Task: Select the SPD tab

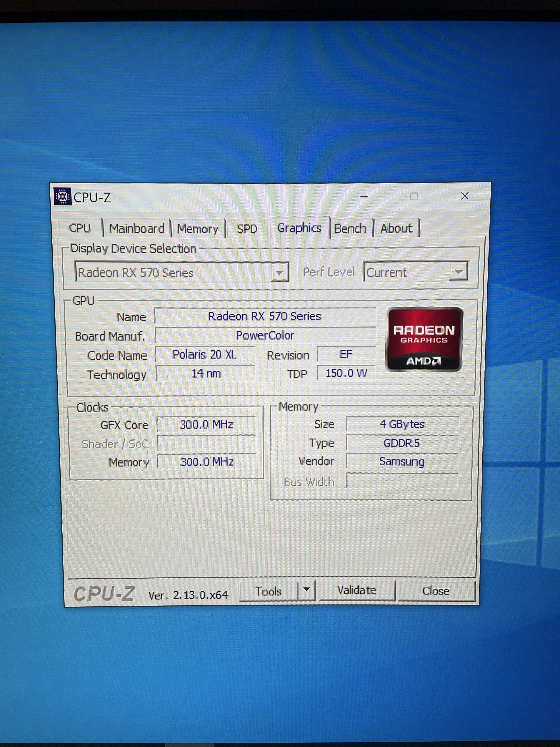Action: (247, 229)
